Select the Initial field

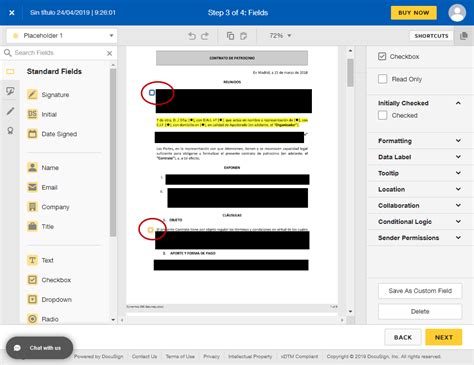click(x=42, y=114)
